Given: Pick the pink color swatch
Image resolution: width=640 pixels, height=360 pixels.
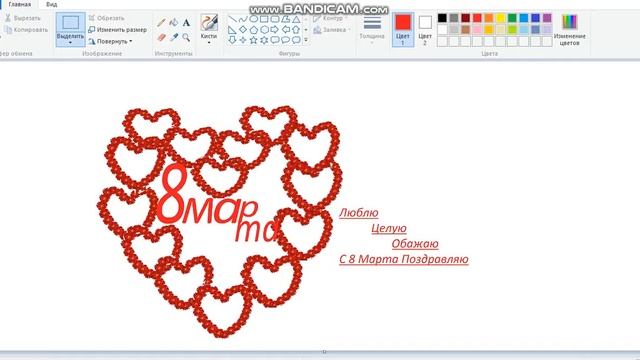Looking at the screenshot, I should (x=477, y=29).
